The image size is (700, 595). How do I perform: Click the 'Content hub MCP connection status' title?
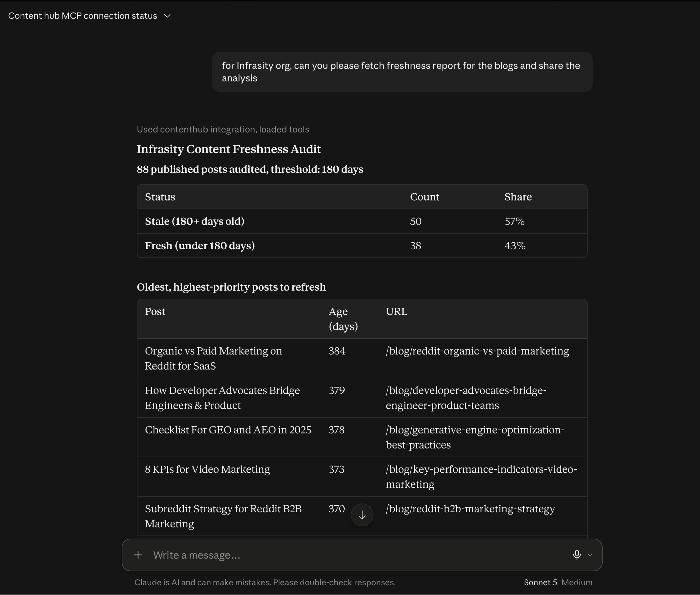coord(83,16)
